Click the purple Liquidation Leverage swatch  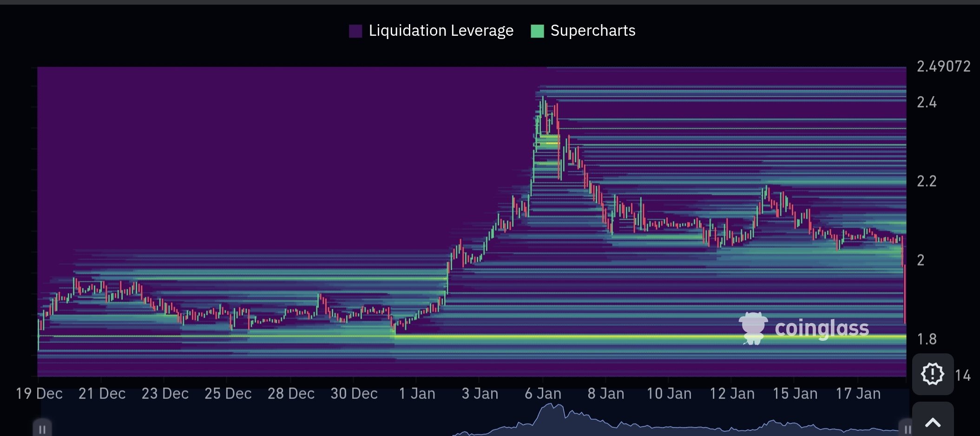coord(355,31)
